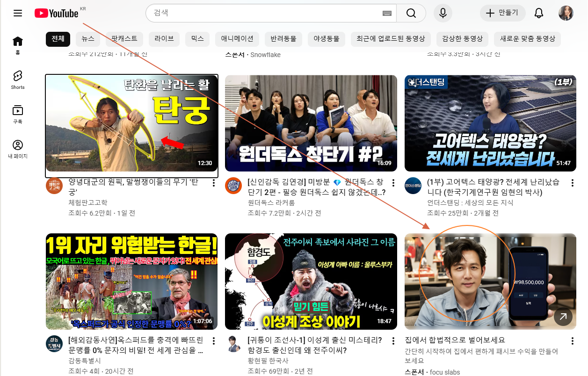Screen dimensions: 588x376
Task: Open title (1부) 고어텍스 태양광? 전세계 난리났습니다
Action: click(493, 187)
